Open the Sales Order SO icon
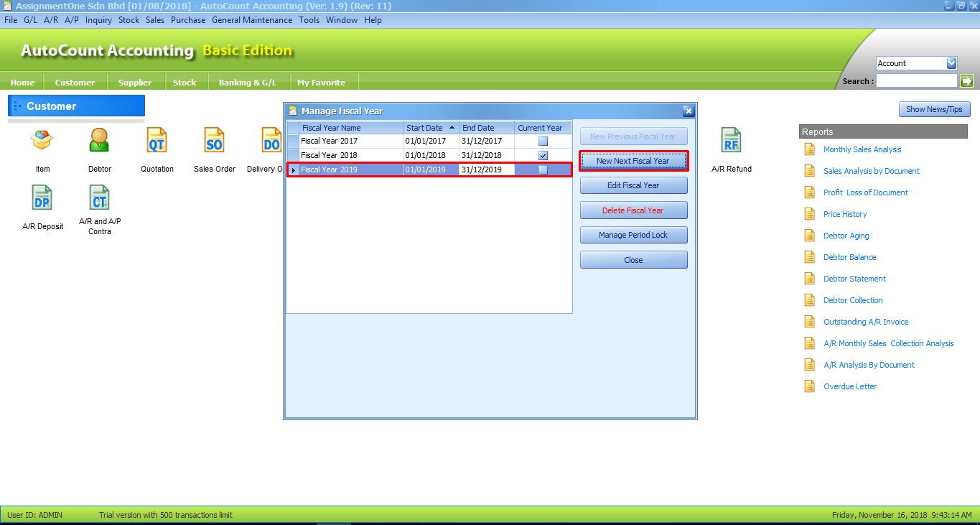 pyautogui.click(x=214, y=140)
